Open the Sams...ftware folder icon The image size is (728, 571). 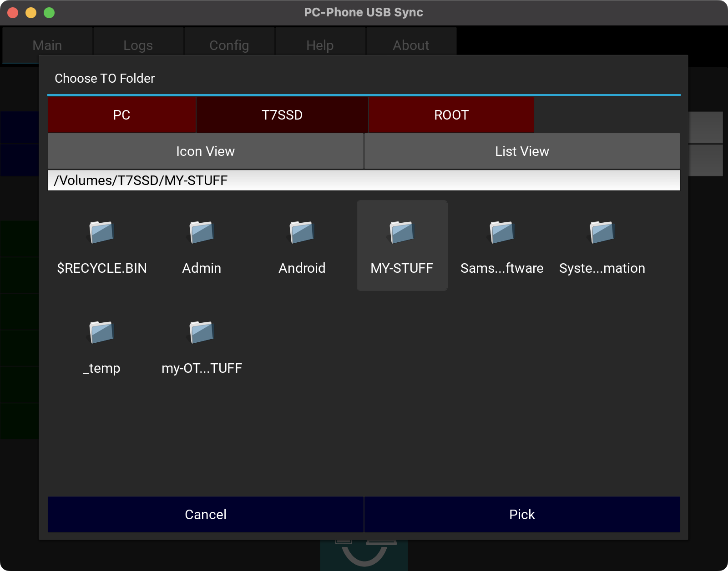coord(502,233)
